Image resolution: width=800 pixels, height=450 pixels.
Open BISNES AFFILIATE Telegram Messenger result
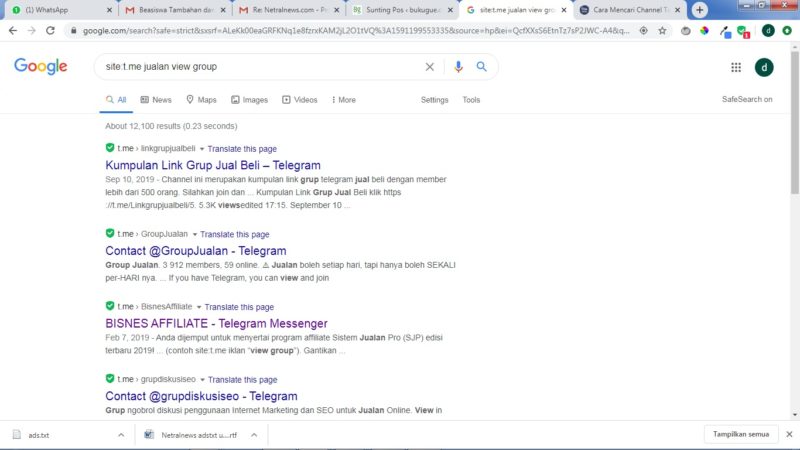(x=216, y=323)
